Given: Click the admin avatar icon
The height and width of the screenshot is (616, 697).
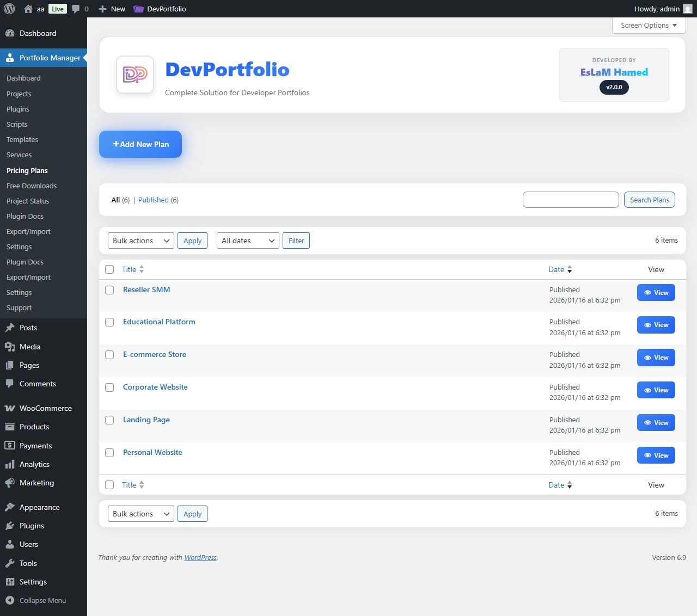Looking at the screenshot, I should tap(688, 9).
